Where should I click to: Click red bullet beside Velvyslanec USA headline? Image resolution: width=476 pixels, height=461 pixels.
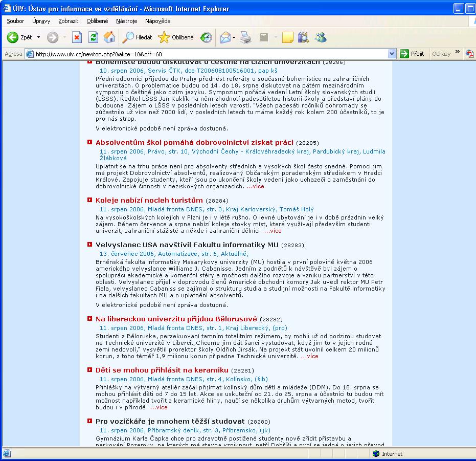coord(89,245)
